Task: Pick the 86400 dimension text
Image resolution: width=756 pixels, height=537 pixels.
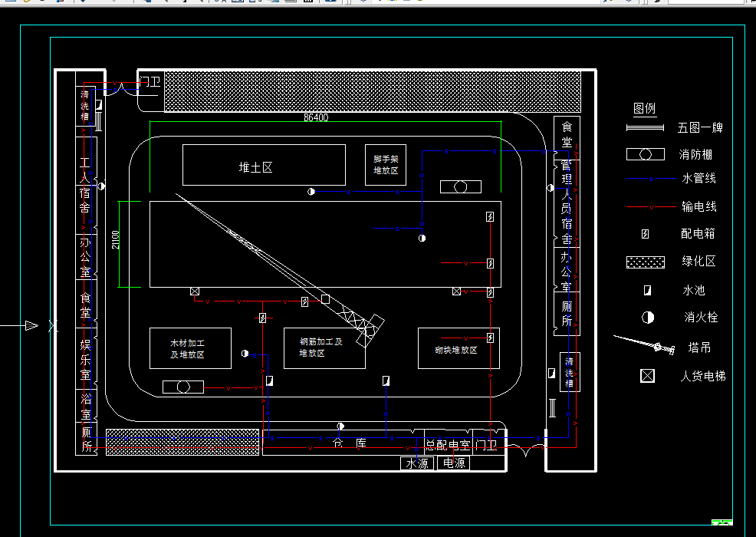Action: (316, 117)
